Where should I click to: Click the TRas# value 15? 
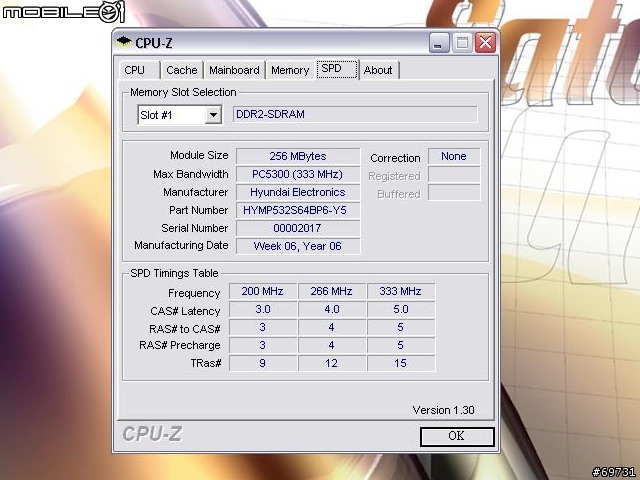(401, 363)
